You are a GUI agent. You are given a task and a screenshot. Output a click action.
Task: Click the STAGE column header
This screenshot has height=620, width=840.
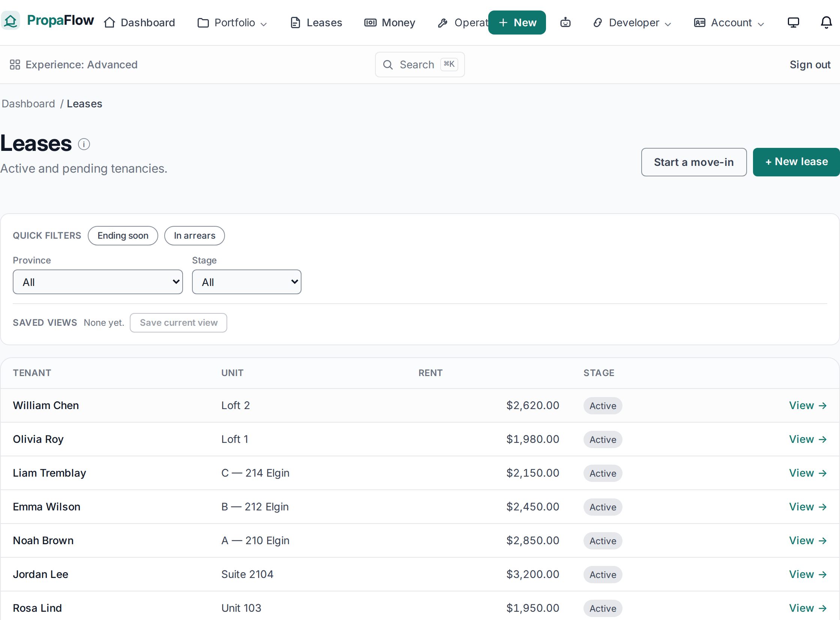[599, 373]
